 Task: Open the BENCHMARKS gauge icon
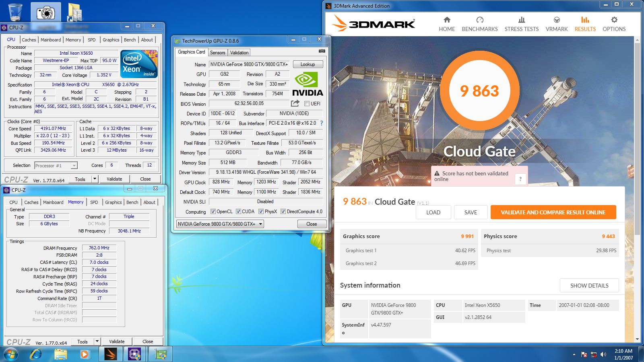click(x=480, y=20)
